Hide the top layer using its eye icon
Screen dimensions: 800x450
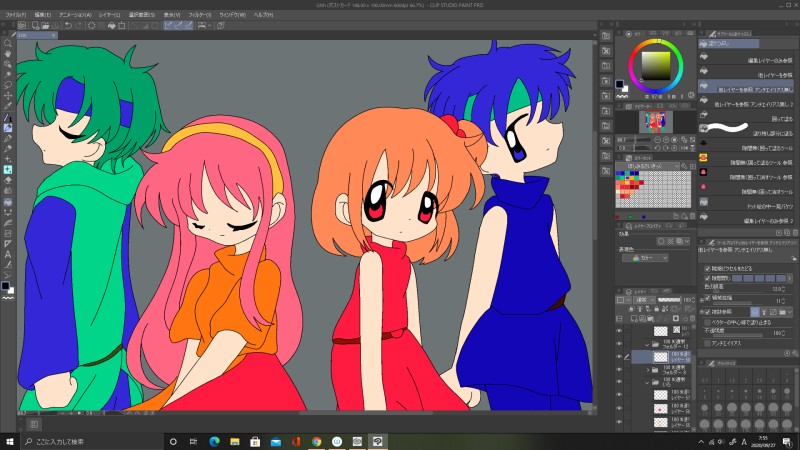click(x=619, y=330)
